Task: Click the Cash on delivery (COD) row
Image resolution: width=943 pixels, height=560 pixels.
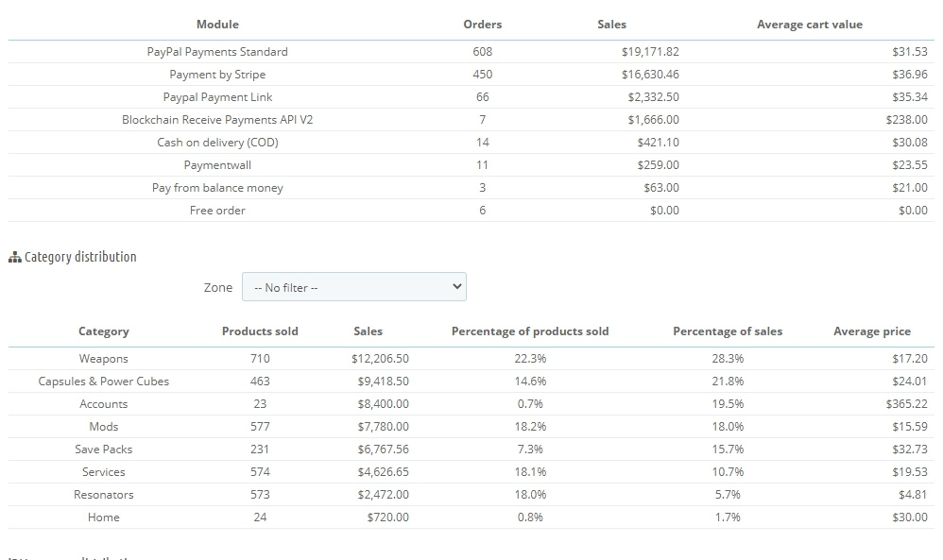Action: click(217, 143)
